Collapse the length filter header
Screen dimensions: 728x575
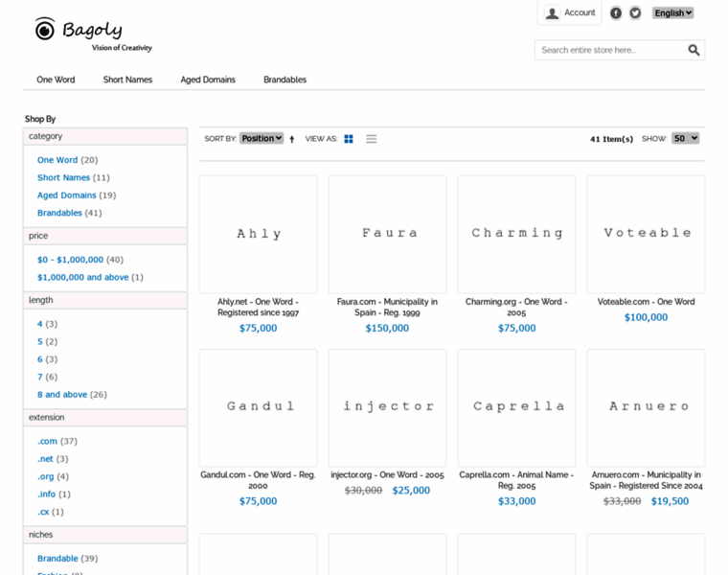pos(105,301)
